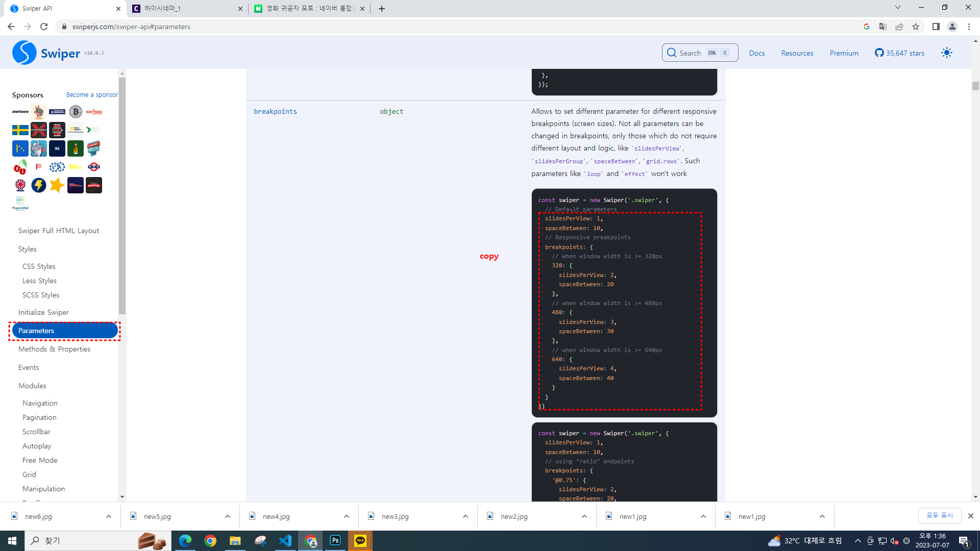Image resolution: width=980 pixels, height=551 pixels.
Task: Open Autoplay module in sidebar
Action: click(37, 446)
